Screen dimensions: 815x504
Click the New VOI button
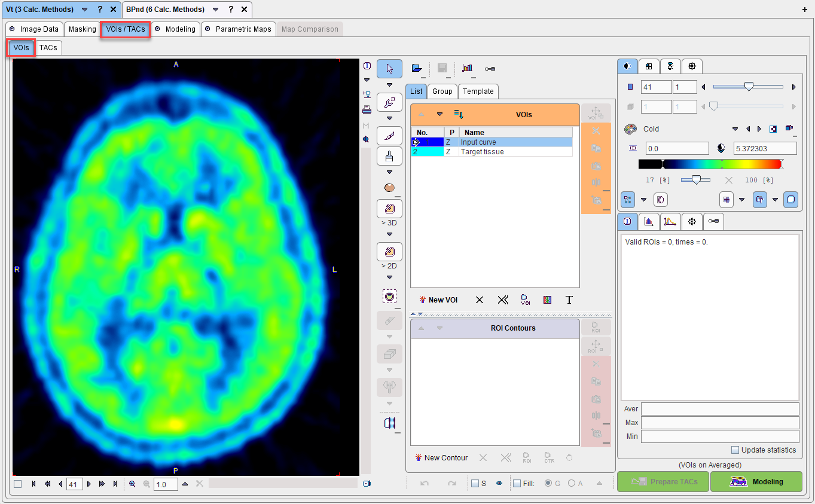click(438, 300)
